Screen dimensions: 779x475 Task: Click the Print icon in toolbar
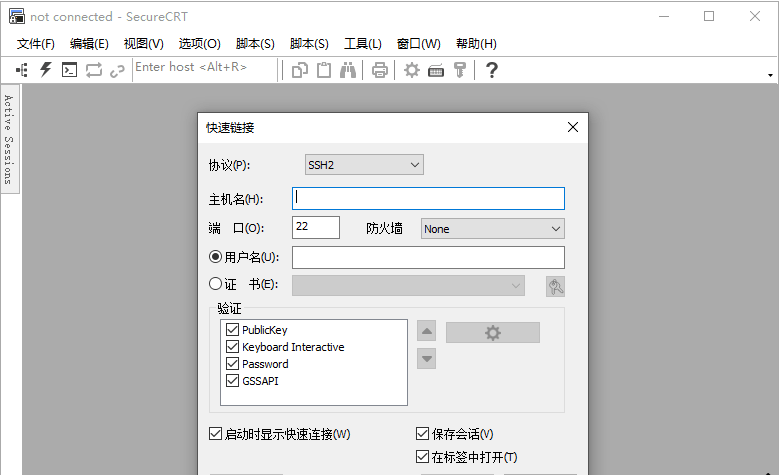(380, 69)
